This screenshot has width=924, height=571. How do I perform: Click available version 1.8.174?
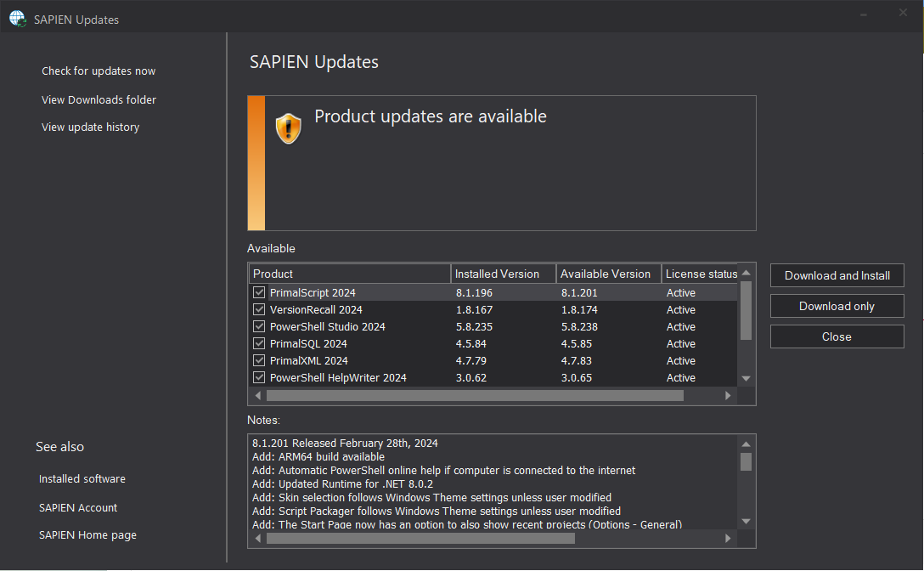[579, 309]
